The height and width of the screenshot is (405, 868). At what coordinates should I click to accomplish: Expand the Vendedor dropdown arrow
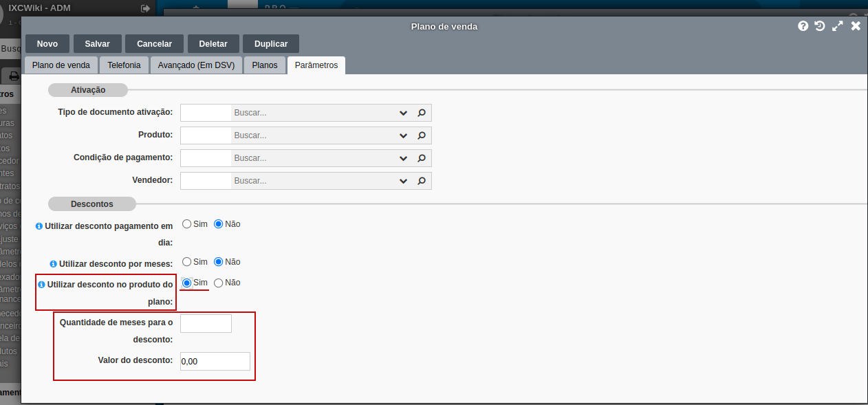pyautogui.click(x=403, y=181)
